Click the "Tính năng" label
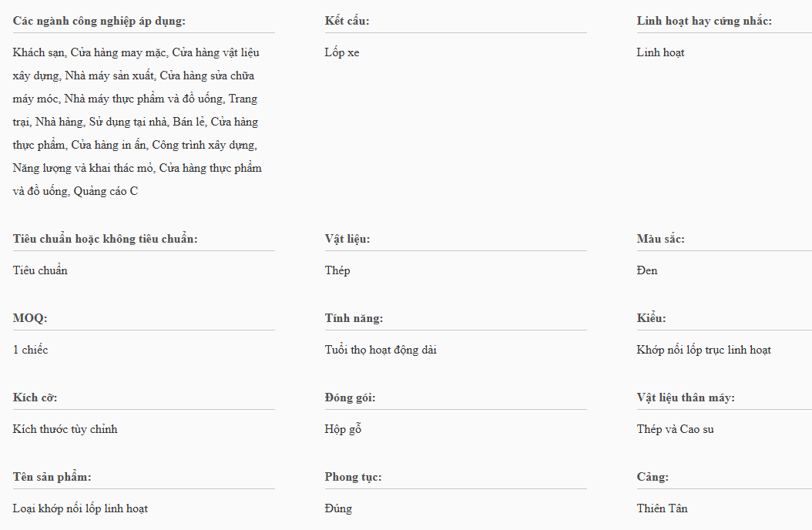This screenshot has height=530, width=812. pyautogui.click(x=354, y=318)
